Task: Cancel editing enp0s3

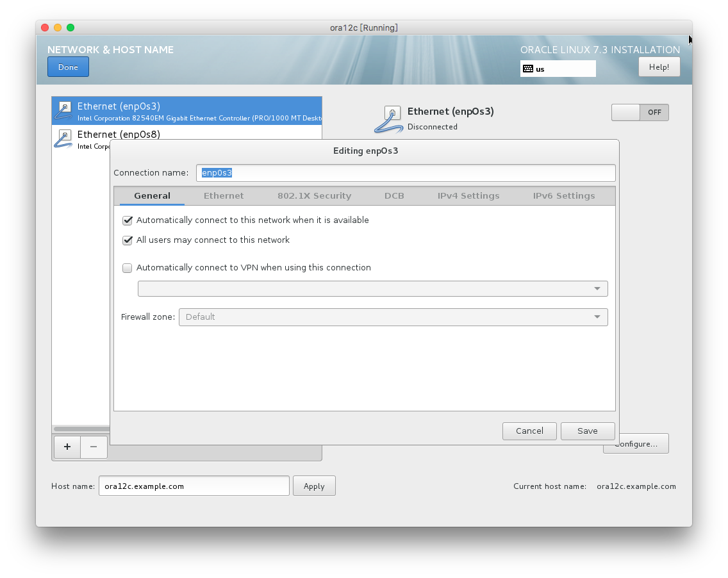Action: tap(529, 431)
